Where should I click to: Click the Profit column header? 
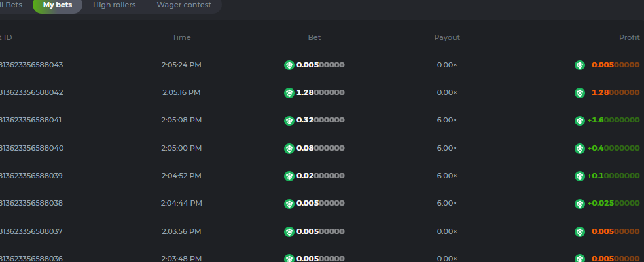point(629,37)
